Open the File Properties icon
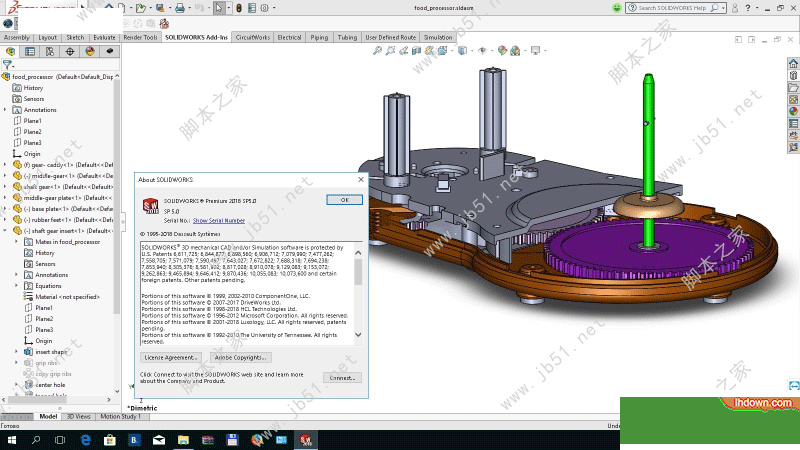 coord(252,8)
